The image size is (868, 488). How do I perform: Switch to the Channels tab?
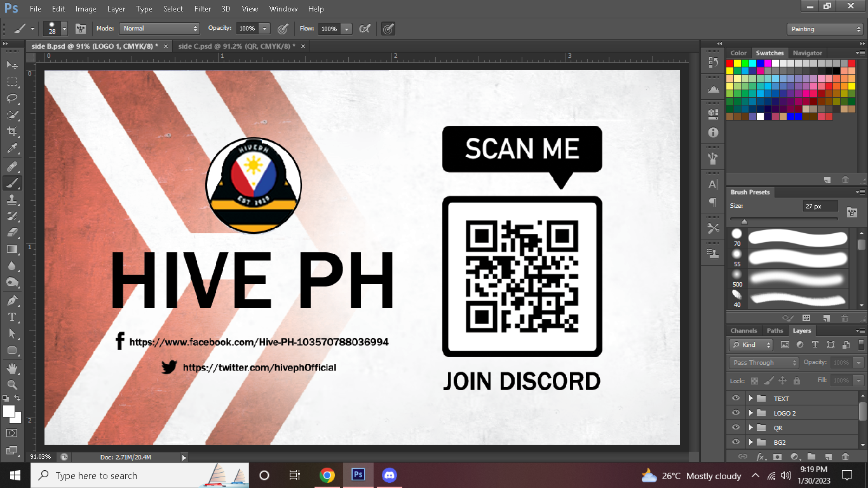[743, 330]
